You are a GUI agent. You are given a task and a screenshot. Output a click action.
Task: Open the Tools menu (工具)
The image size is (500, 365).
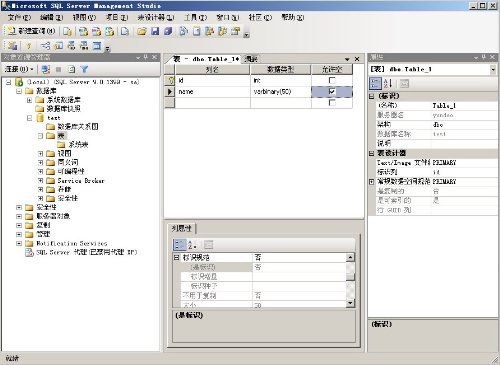click(196, 17)
